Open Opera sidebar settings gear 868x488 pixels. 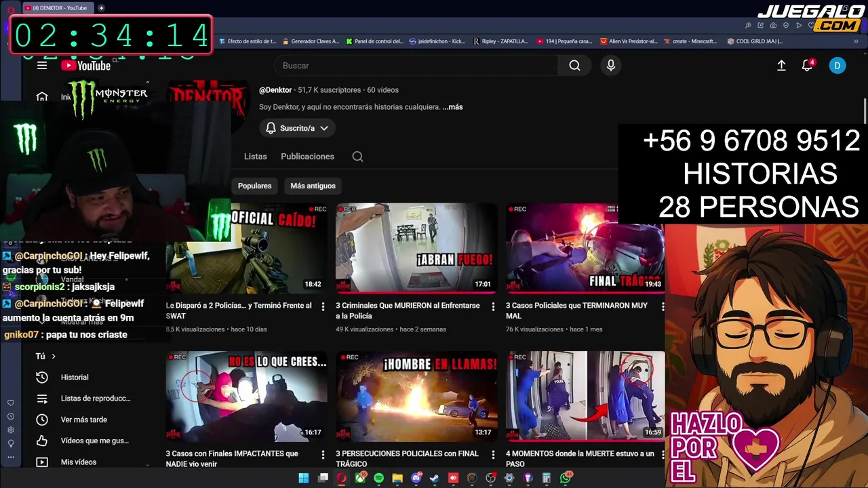point(10,430)
